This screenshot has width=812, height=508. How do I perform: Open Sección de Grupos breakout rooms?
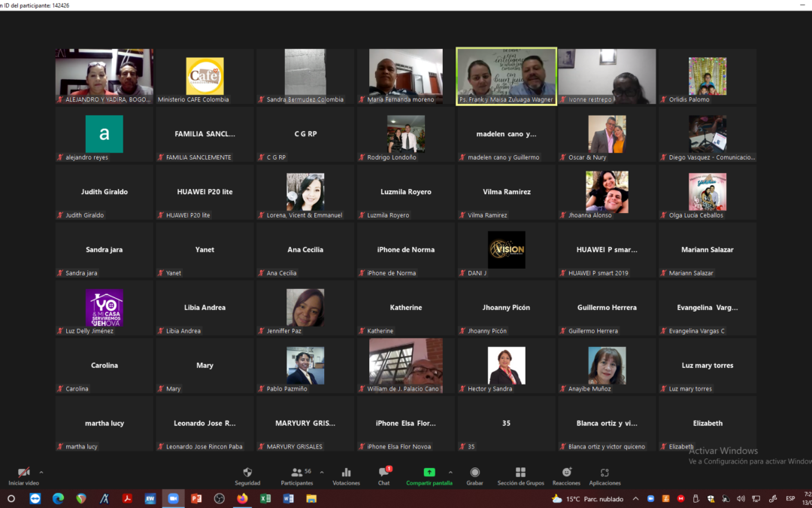(x=520, y=475)
